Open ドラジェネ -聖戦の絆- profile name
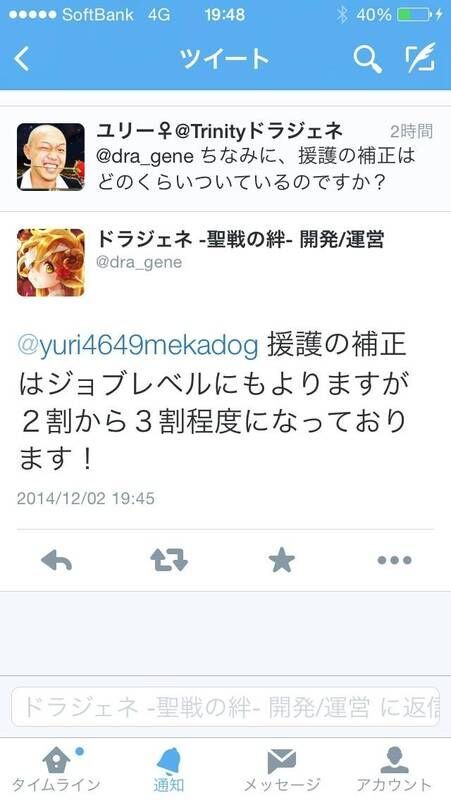 click(x=240, y=239)
